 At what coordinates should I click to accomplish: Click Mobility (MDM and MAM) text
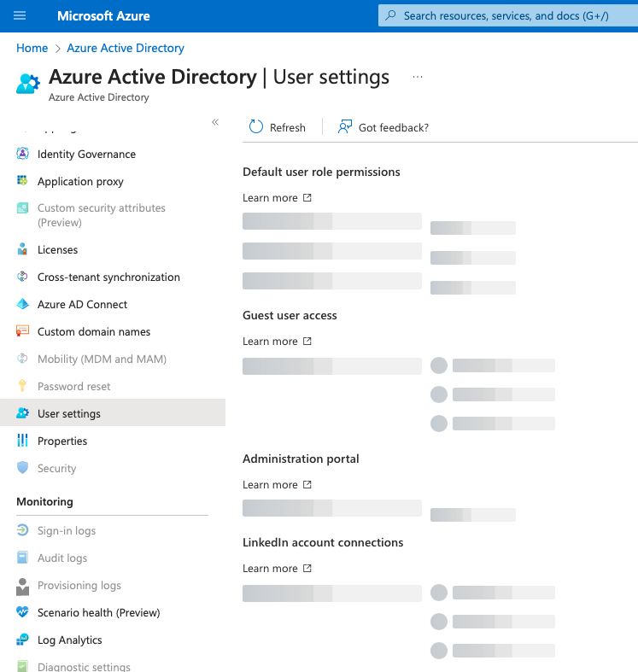click(102, 359)
